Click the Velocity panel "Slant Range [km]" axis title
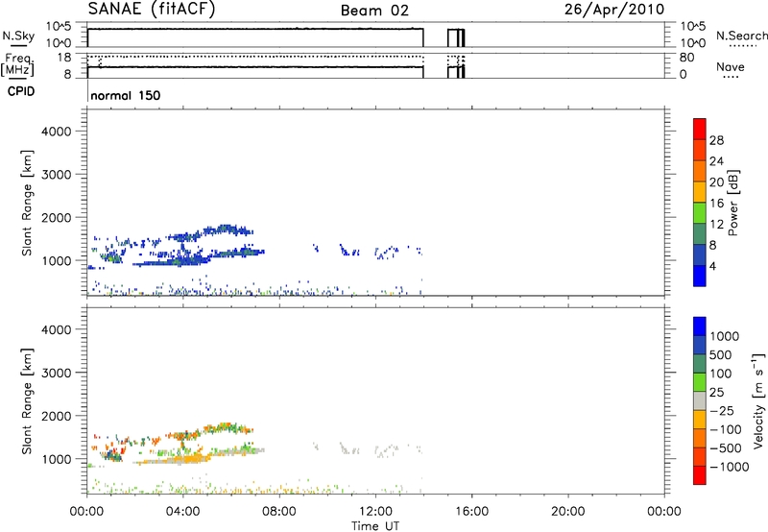 pos(27,401)
